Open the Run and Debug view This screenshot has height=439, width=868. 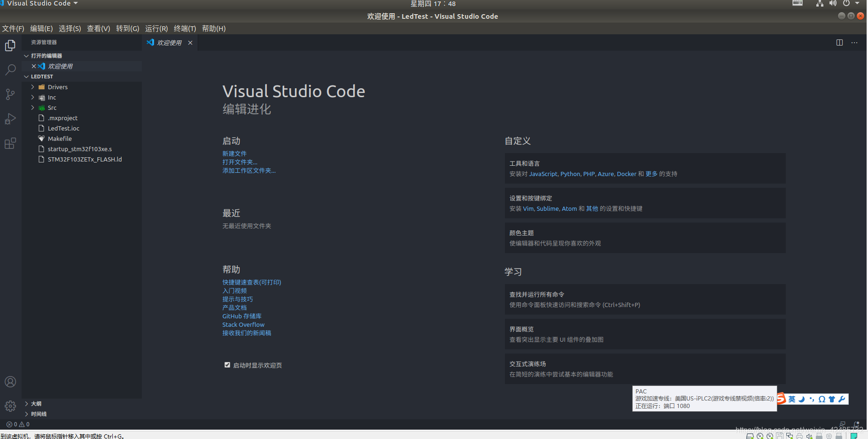click(x=10, y=119)
